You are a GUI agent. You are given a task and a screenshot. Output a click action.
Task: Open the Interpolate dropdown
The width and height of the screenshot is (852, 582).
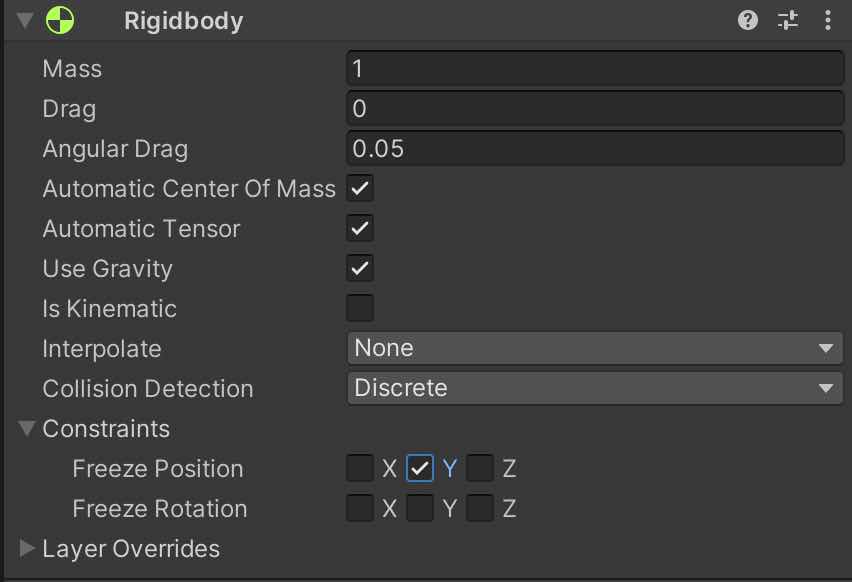(595, 348)
